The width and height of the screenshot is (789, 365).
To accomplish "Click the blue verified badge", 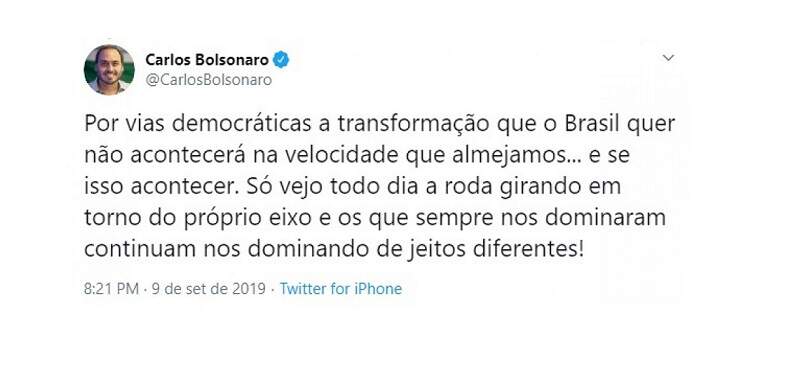I will coord(281,60).
